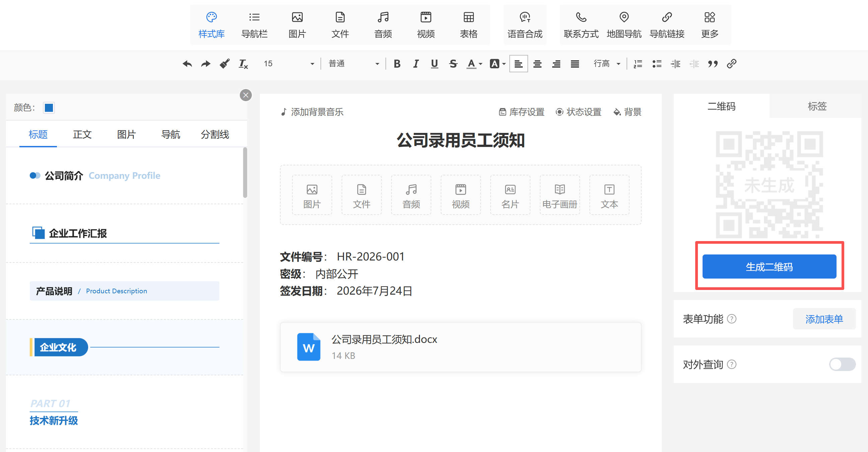Insert a 导航栏 navigation bar

coord(255,25)
